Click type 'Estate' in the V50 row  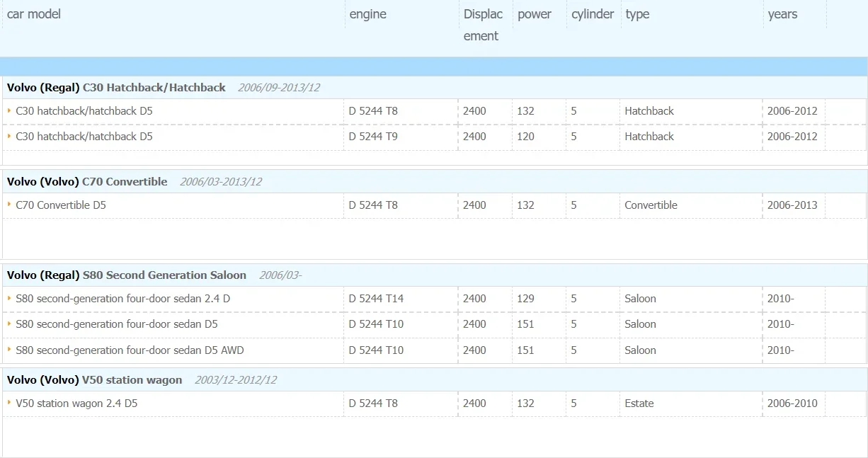[639, 403]
